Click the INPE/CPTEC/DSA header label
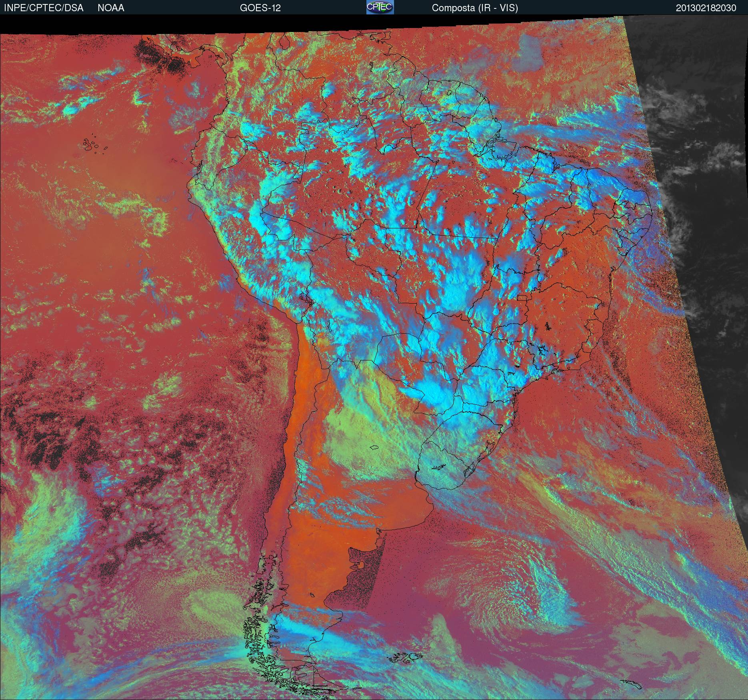The image size is (748, 700). pos(44,8)
